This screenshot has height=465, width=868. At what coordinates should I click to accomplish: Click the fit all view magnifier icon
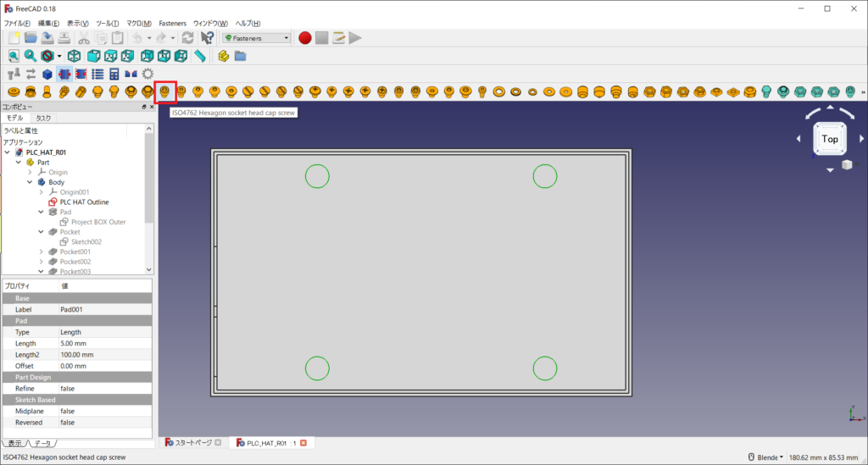tap(14, 56)
